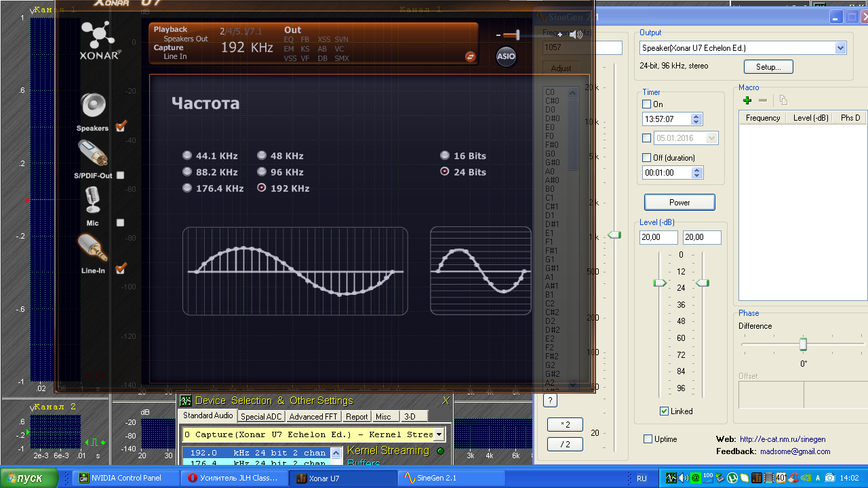This screenshot has height=488, width=868.
Task: Open the tray volume speaker icon
Action: [683, 478]
